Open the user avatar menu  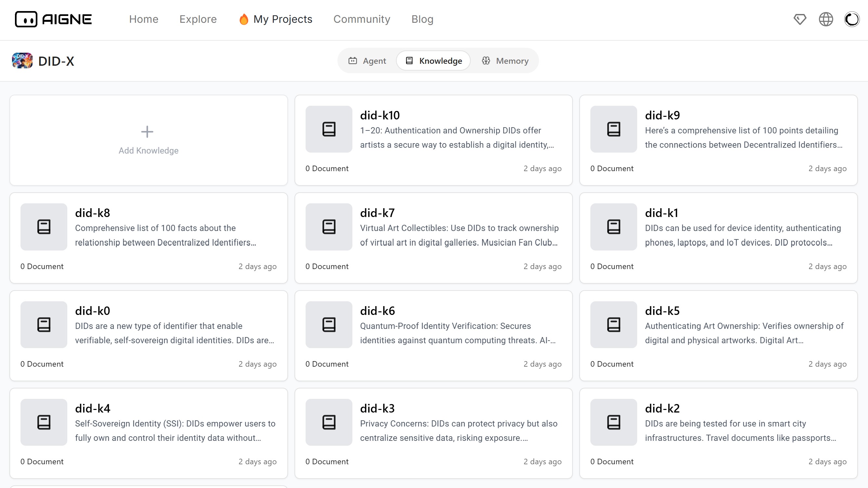(851, 19)
